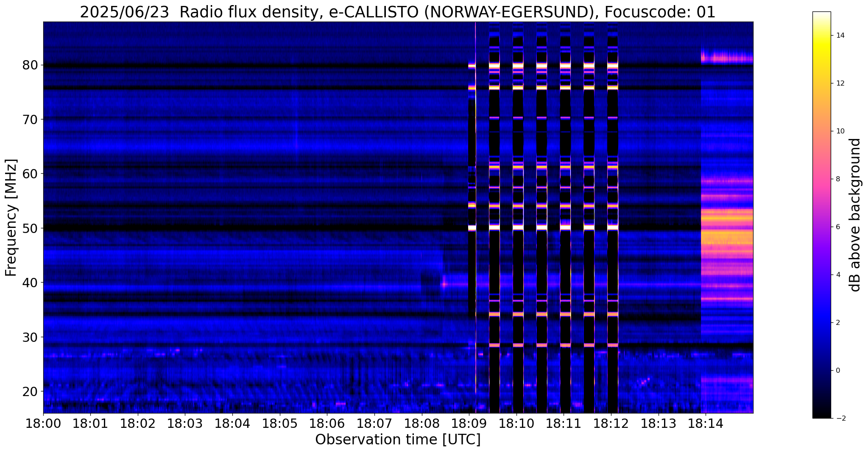Click the colorbar tick label 4
Screen dimensions: 868x452
click(x=837, y=275)
